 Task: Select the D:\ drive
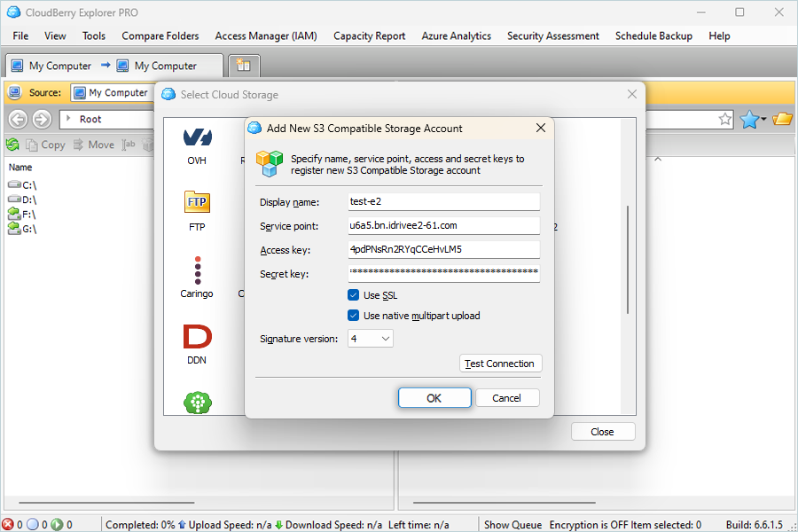22,199
